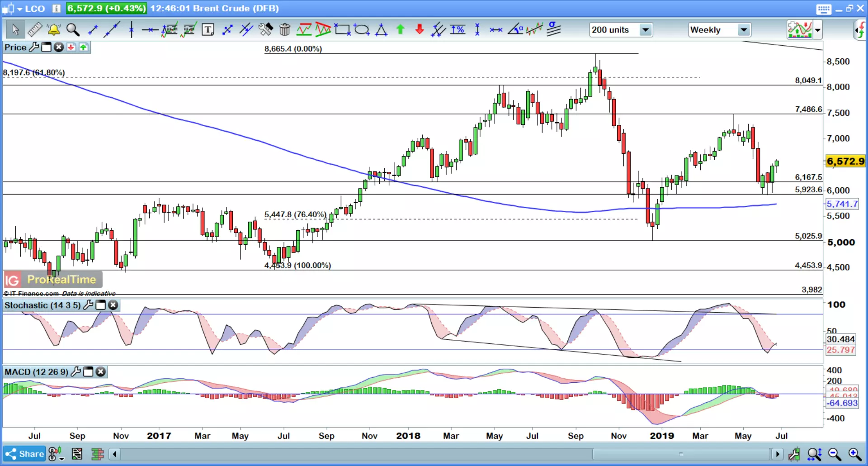The width and height of the screenshot is (868, 466).
Task: Maximize the Stochastic panel
Action: (101, 305)
